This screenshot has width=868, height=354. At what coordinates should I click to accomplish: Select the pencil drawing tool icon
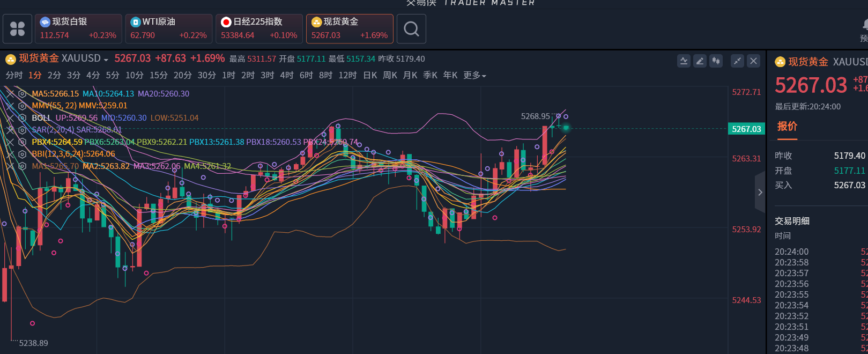(x=700, y=61)
